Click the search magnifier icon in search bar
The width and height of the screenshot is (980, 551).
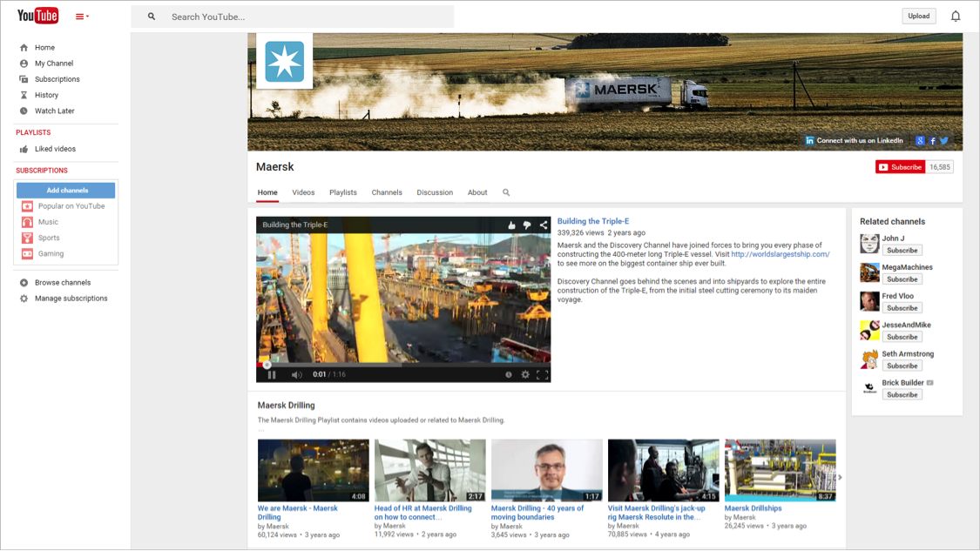[x=152, y=17]
